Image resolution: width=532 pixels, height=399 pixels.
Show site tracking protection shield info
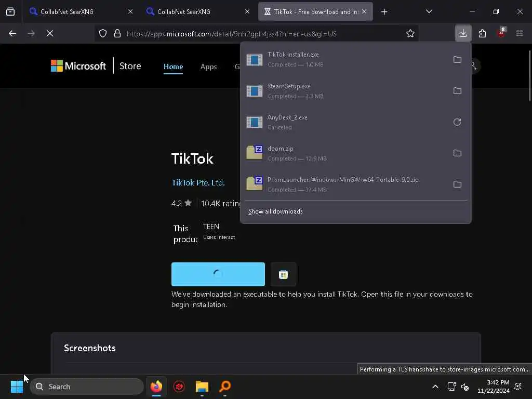coord(103,33)
